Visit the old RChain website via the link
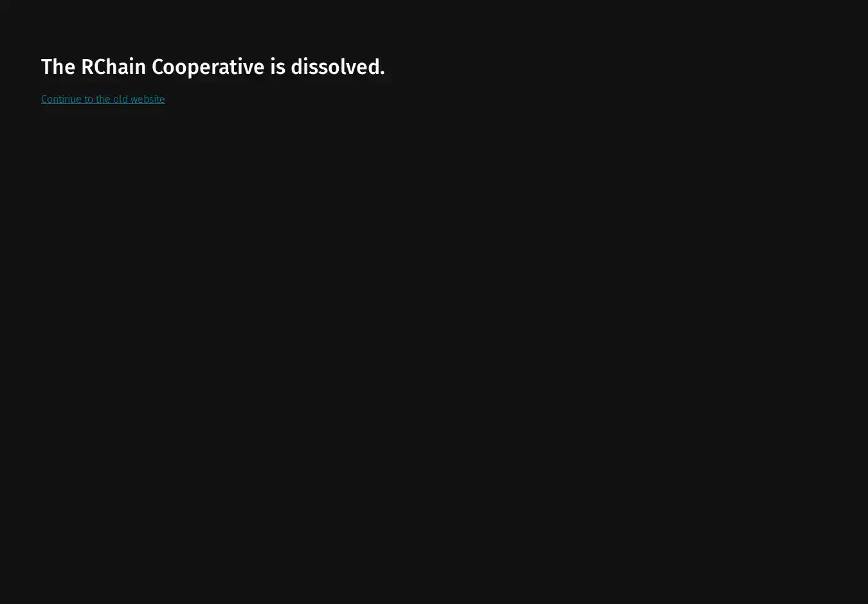The width and height of the screenshot is (868, 604). (x=103, y=99)
